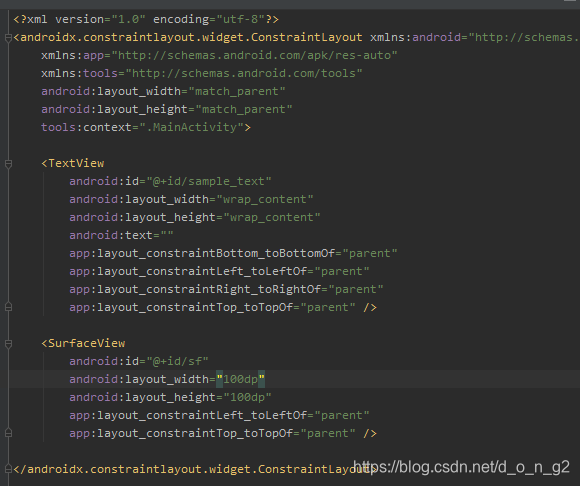
Task: Click the constraintBottom_toBottomOf attribute line
Action: coord(233,253)
